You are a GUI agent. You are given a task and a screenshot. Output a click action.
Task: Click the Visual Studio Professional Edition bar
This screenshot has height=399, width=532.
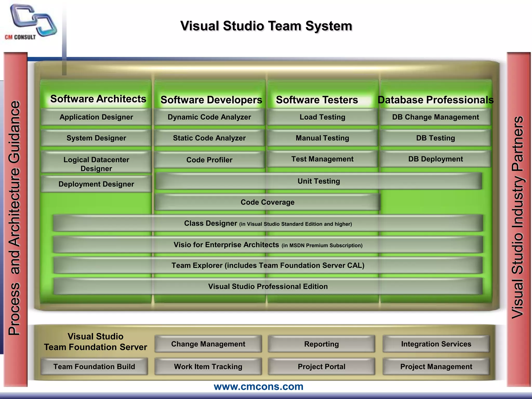(x=268, y=287)
